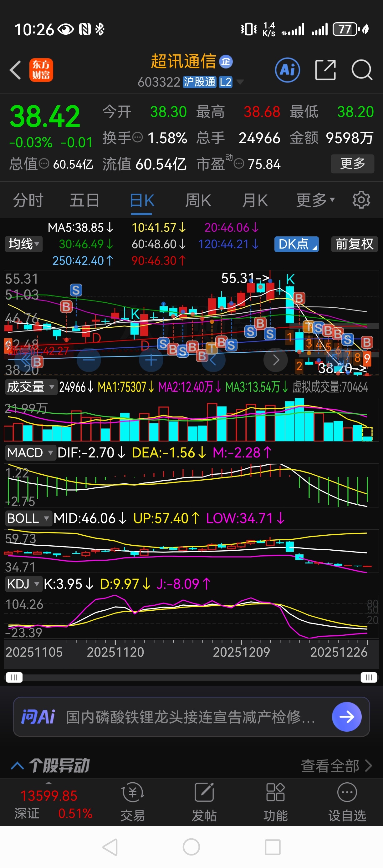The height and width of the screenshot is (868, 383).
Task: Open 查看全部 link
Action: 336,766
